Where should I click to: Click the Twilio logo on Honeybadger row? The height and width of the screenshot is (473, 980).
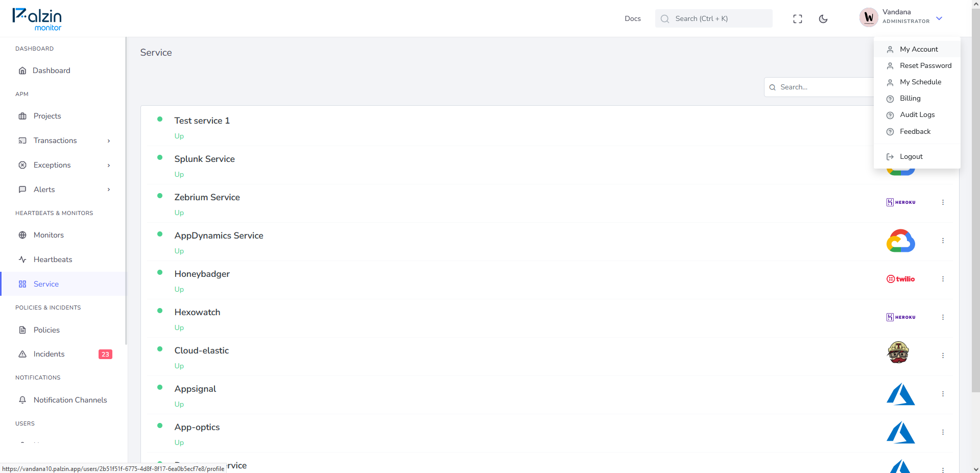(x=900, y=279)
